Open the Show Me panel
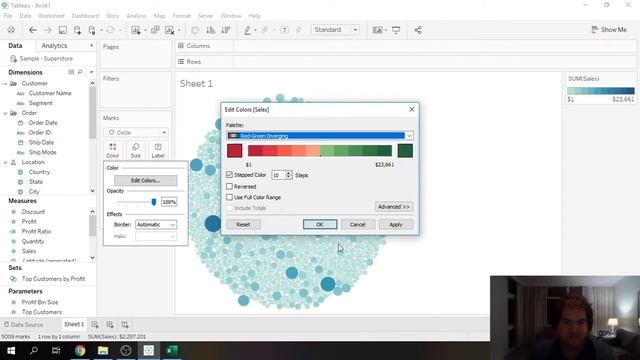The height and width of the screenshot is (360, 640). point(609,29)
